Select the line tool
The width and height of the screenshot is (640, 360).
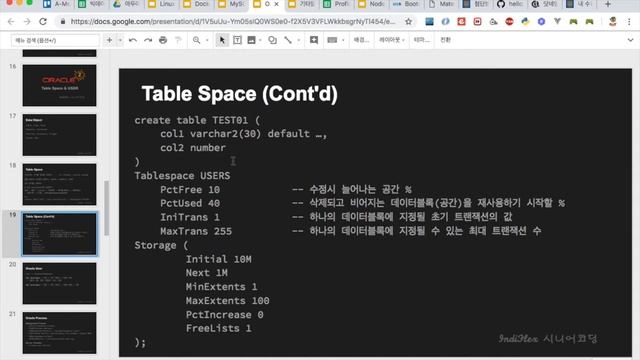coord(288,40)
